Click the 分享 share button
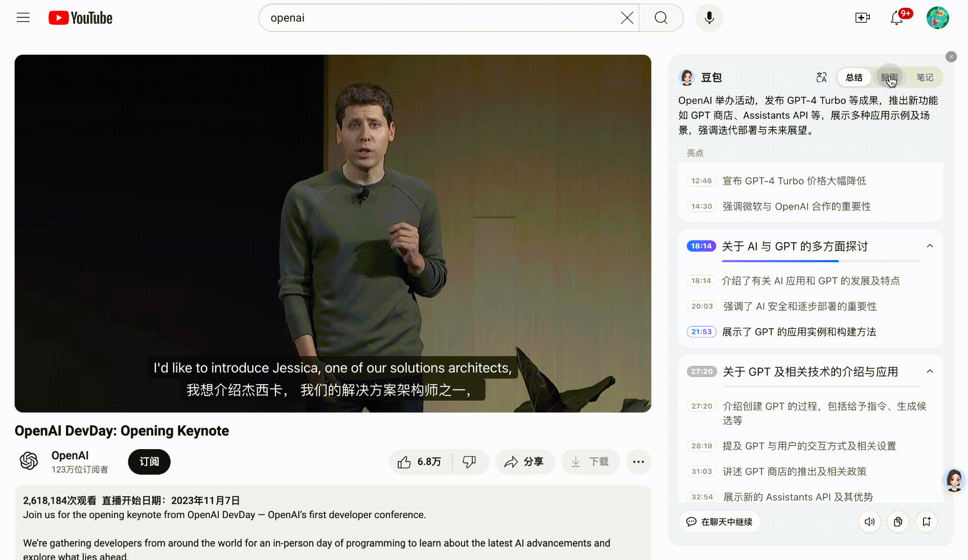Image resolution: width=968 pixels, height=560 pixels. click(x=524, y=462)
